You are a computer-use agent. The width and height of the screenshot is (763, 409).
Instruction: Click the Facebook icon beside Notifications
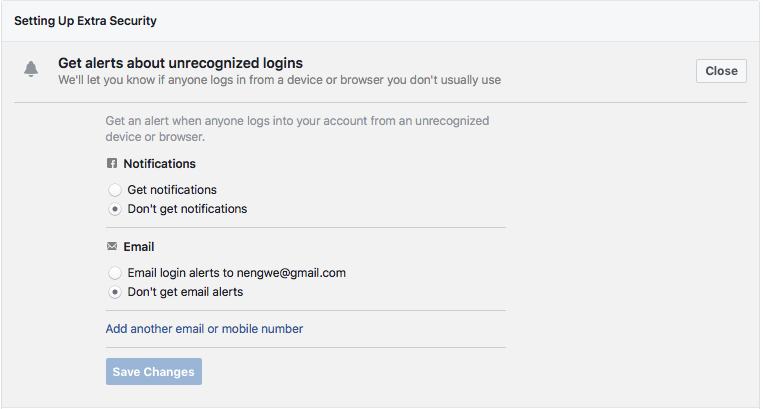pos(112,163)
